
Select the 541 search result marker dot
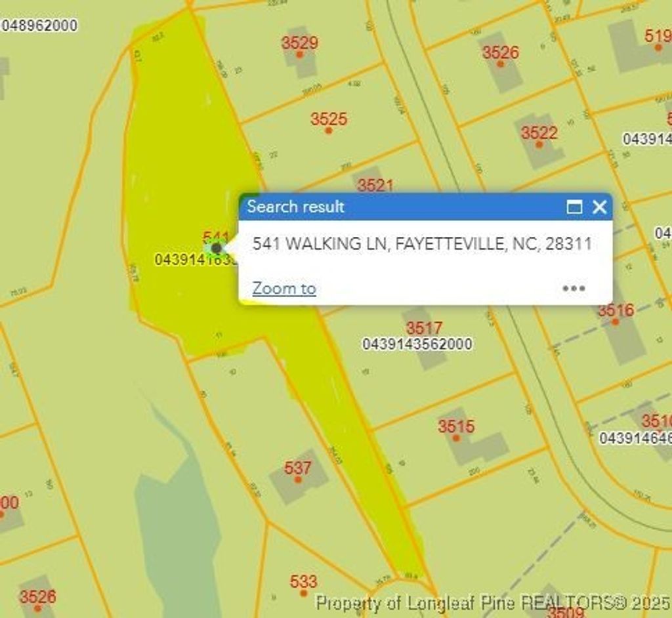click(x=216, y=248)
